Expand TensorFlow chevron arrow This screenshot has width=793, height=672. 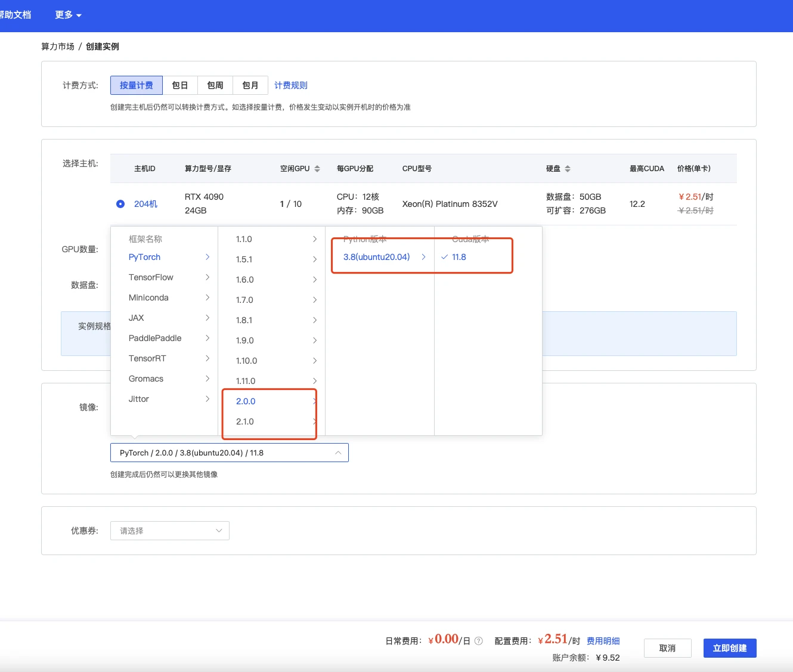(207, 277)
